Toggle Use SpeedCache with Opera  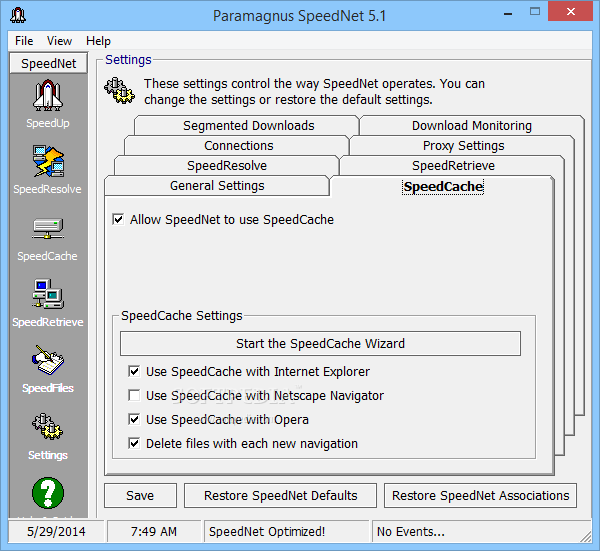coord(134,419)
